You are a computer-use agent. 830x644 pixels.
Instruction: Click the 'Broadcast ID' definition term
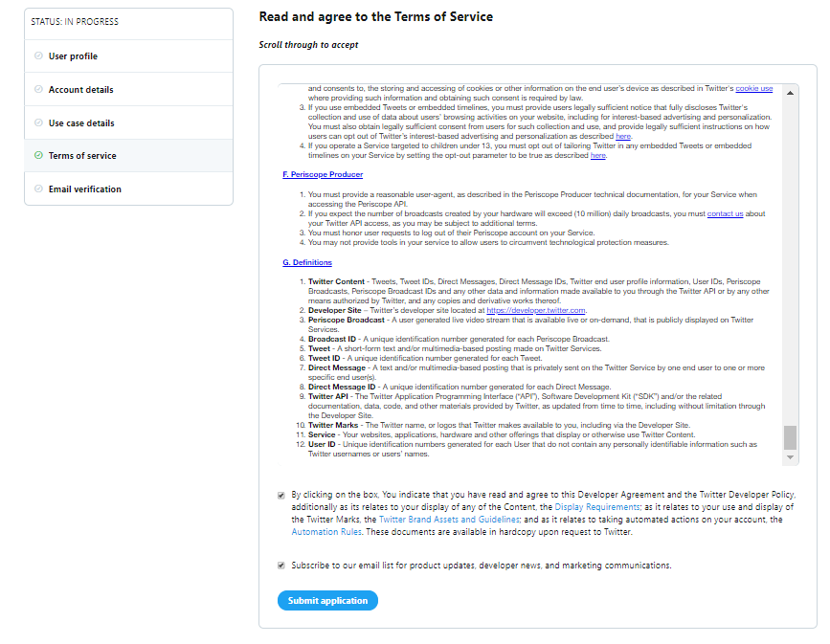click(332, 339)
